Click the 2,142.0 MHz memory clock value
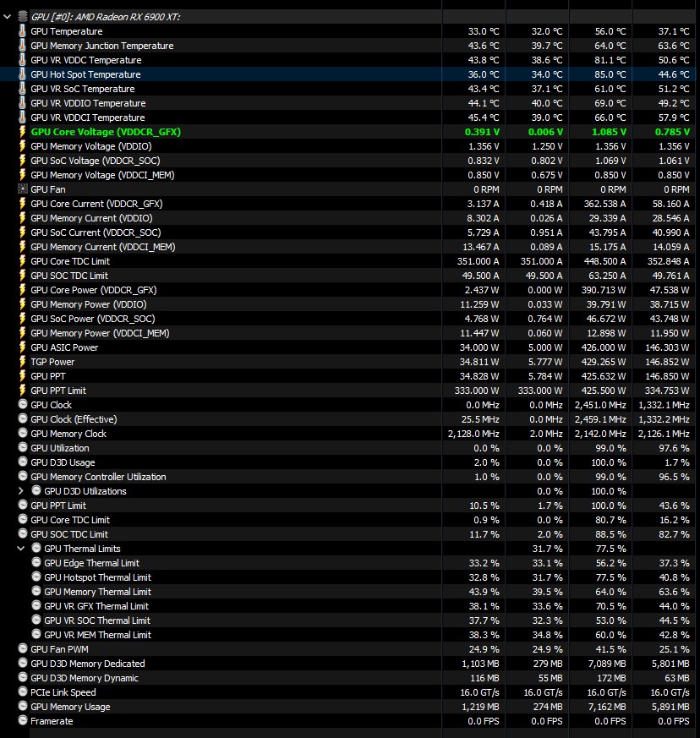 pyautogui.click(x=601, y=434)
